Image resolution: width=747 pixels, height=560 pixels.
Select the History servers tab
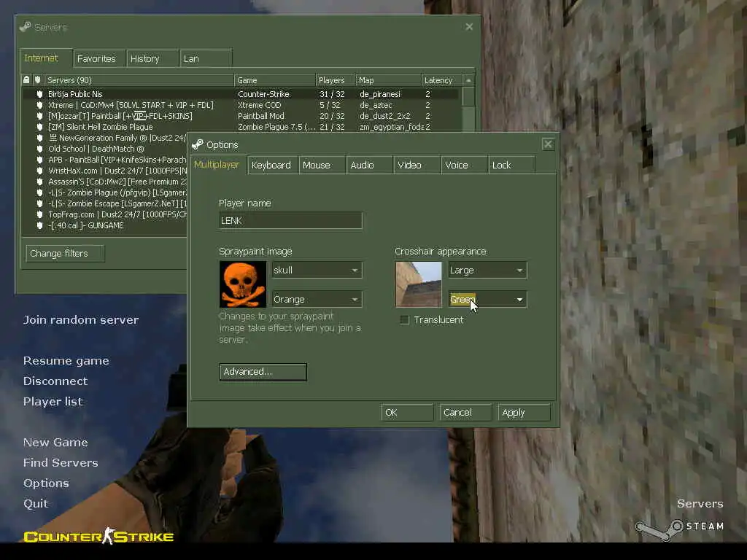[153, 58]
